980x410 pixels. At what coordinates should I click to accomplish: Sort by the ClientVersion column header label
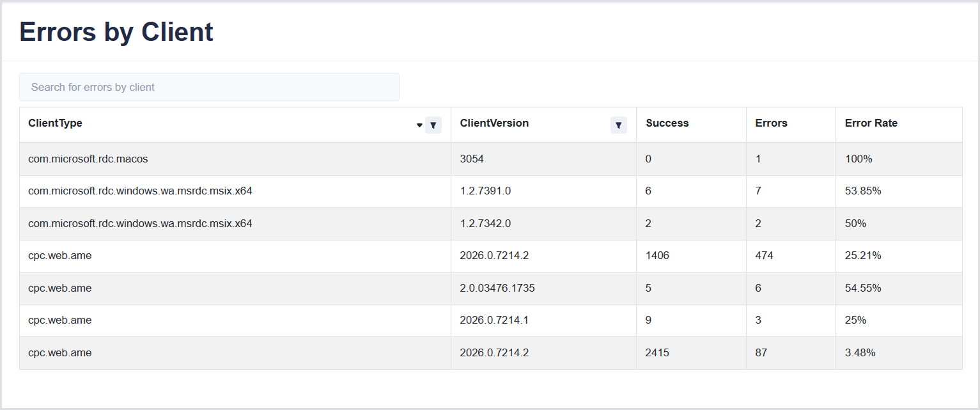tap(494, 123)
